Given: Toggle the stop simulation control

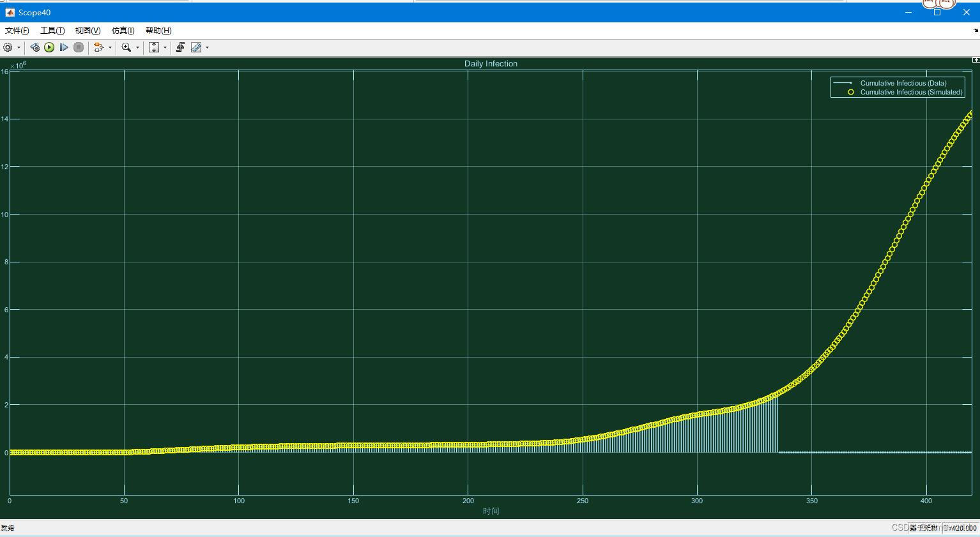Looking at the screenshot, I should pyautogui.click(x=78, y=47).
